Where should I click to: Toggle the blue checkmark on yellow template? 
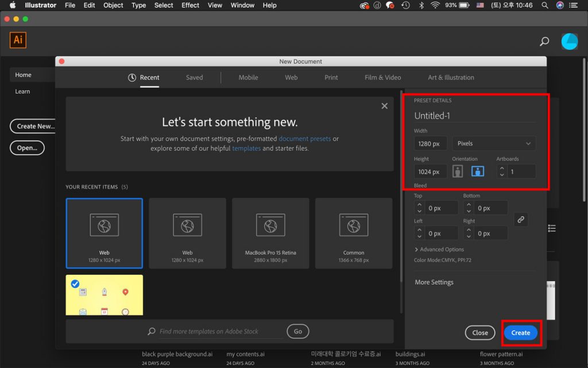tap(75, 284)
